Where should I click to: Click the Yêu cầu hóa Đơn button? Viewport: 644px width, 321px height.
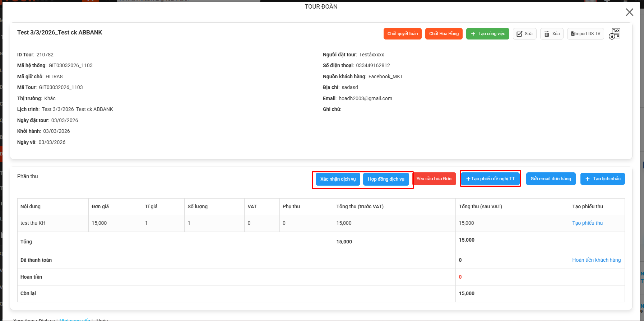(x=434, y=179)
